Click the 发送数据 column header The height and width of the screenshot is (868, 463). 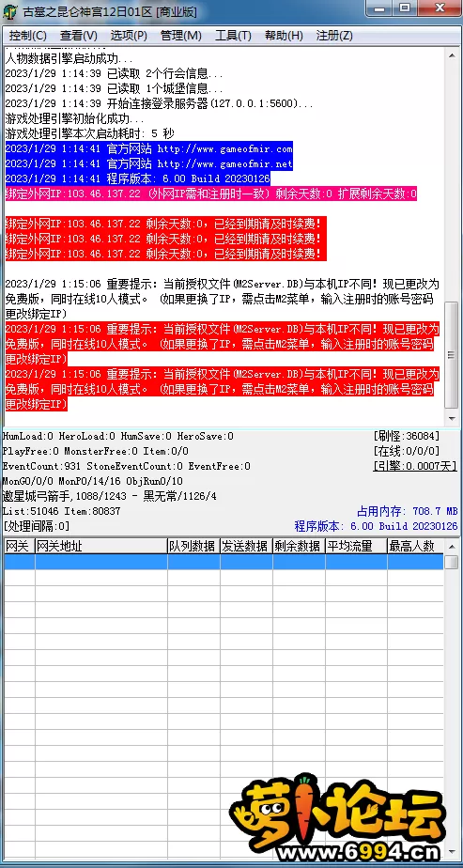246,546
